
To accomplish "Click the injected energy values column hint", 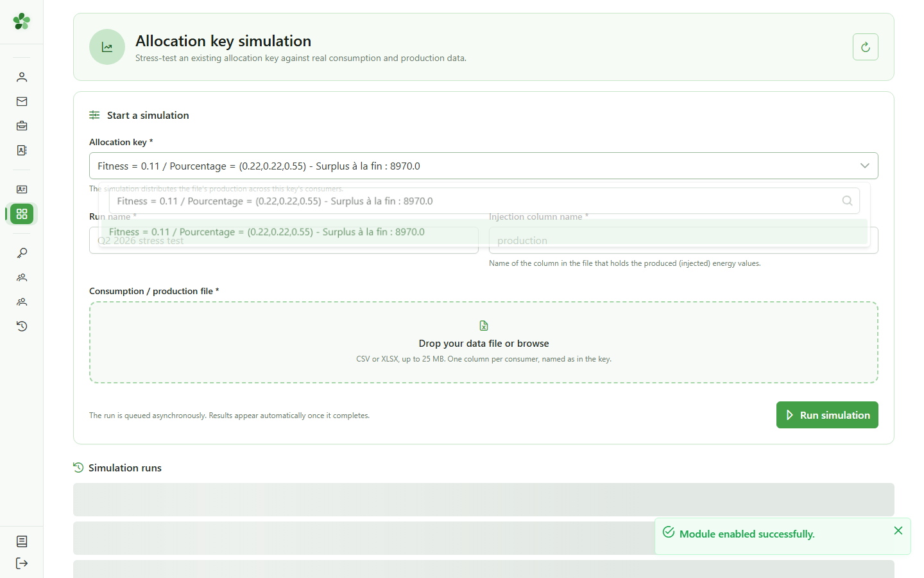I will [624, 263].
